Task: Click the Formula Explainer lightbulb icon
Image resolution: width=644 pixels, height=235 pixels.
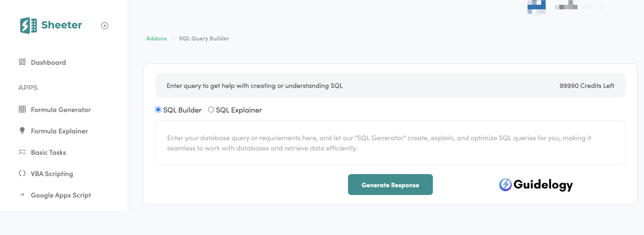Action: 22,131
